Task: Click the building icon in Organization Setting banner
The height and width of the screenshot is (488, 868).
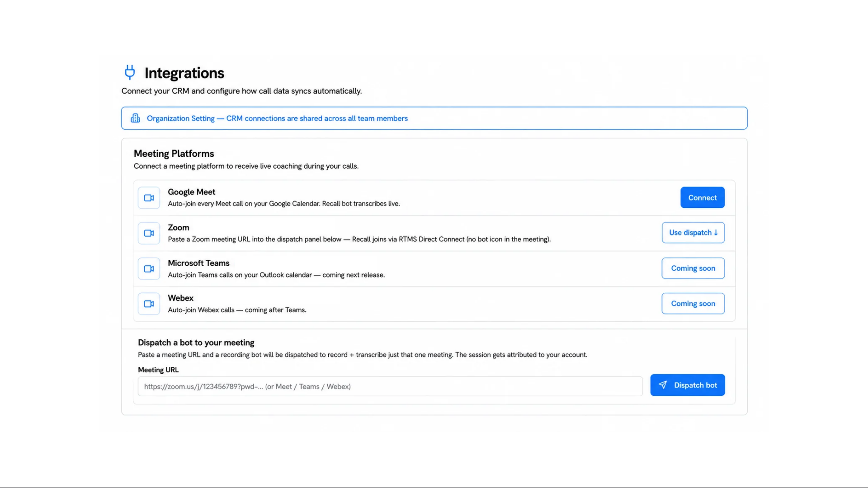Action: (135, 118)
